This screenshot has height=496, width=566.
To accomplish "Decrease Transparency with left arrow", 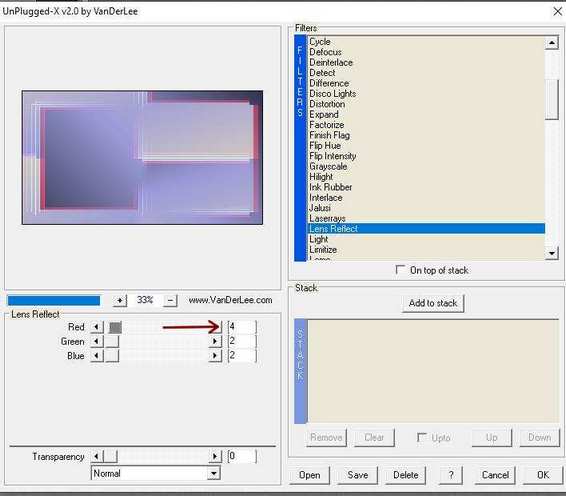I will [x=97, y=457].
